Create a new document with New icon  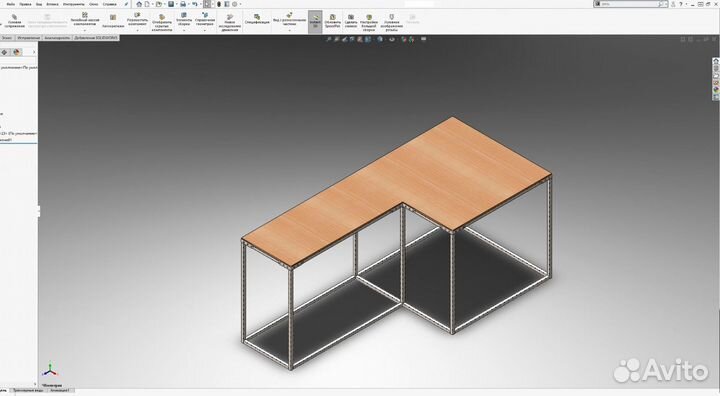point(147,4)
